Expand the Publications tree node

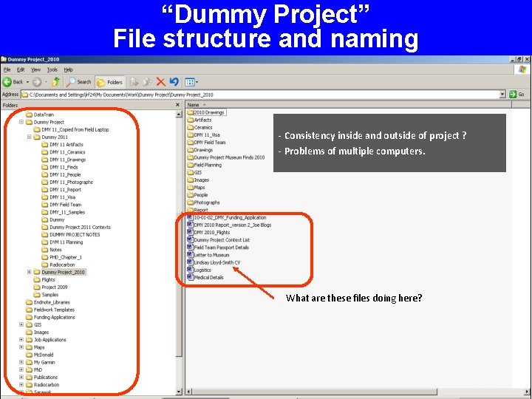pos(21,377)
